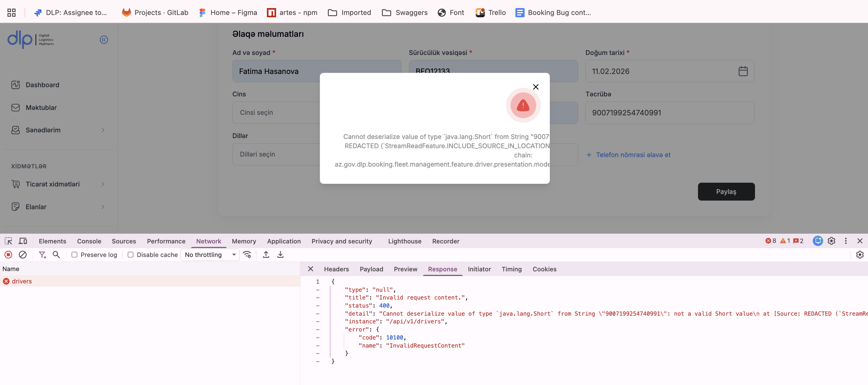Close the request details pane
Screen dimensions: 868x385
coord(310,269)
